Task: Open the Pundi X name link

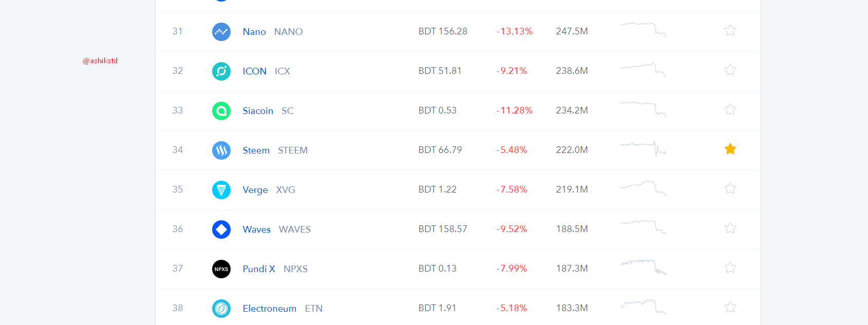Action: 259,269
